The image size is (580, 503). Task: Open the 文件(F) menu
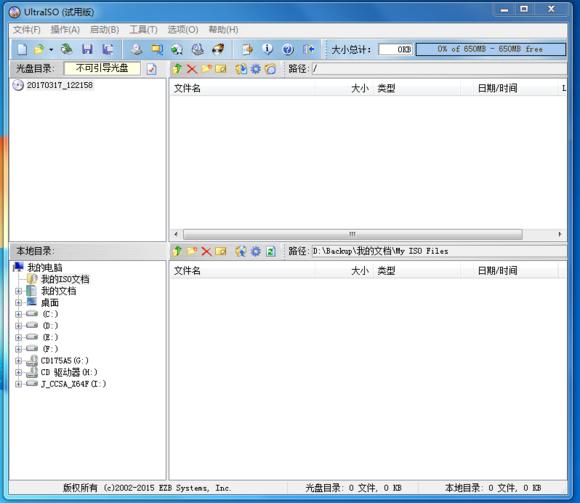pyautogui.click(x=27, y=30)
